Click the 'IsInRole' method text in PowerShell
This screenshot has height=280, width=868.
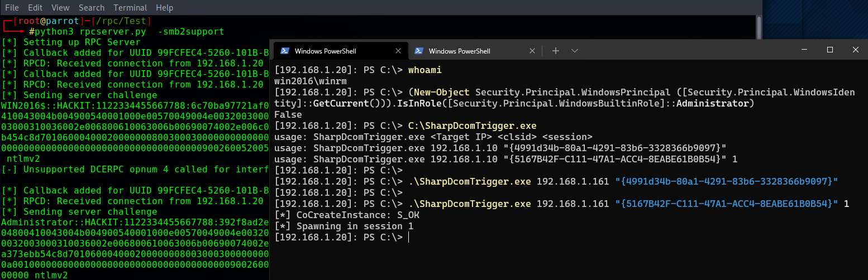(x=419, y=104)
